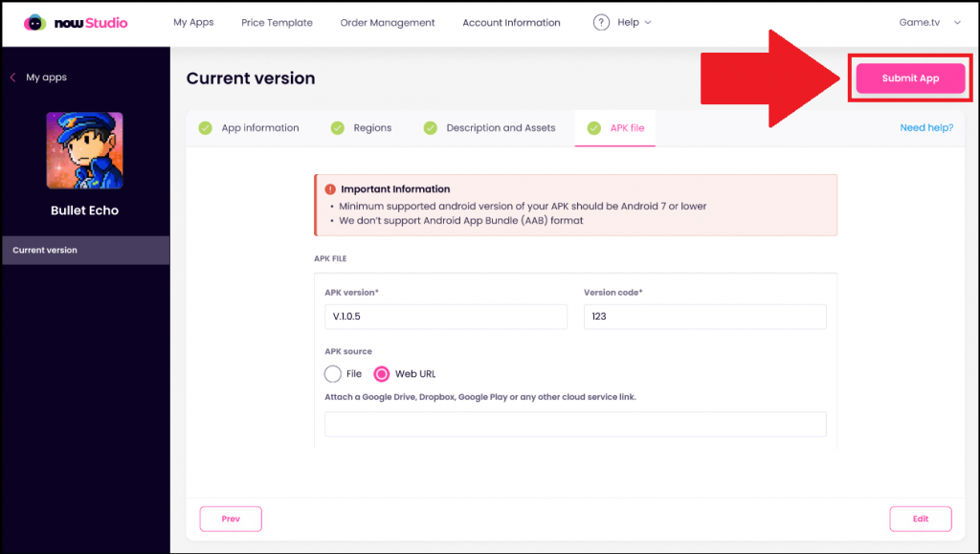Viewport: 980px width, 554px height.
Task: Click the green checkmark beside Regions
Action: (x=338, y=126)
